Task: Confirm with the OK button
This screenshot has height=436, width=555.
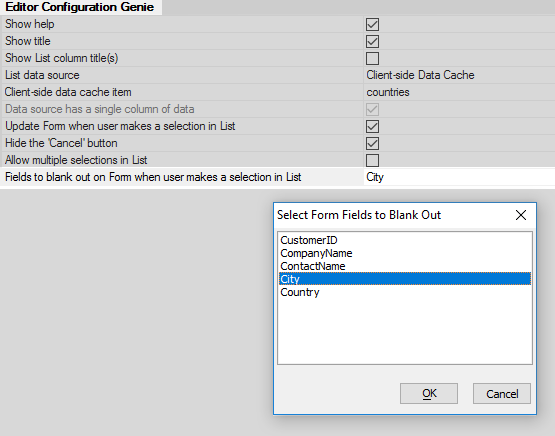Action: click(x=429, y=393)
